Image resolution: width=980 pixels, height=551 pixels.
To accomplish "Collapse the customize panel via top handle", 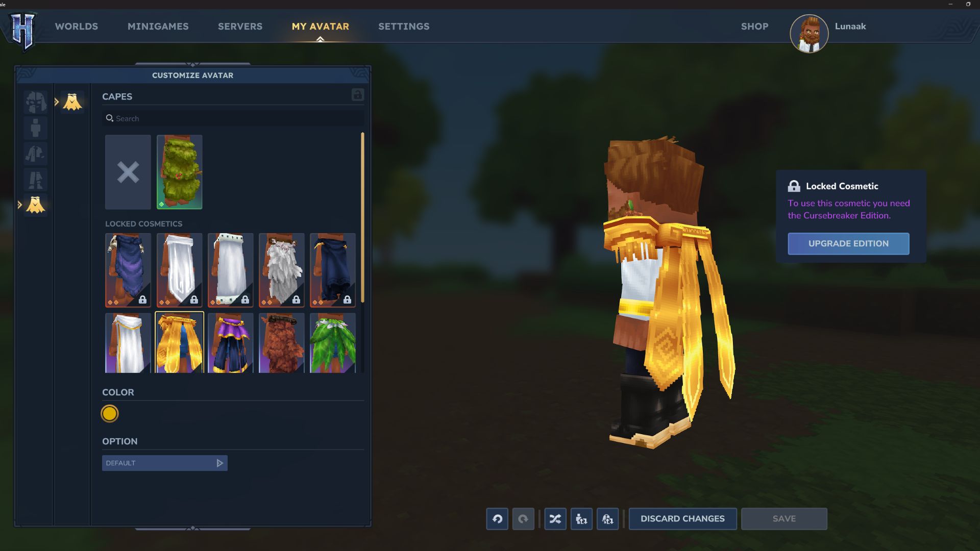I will click(192, 64).
